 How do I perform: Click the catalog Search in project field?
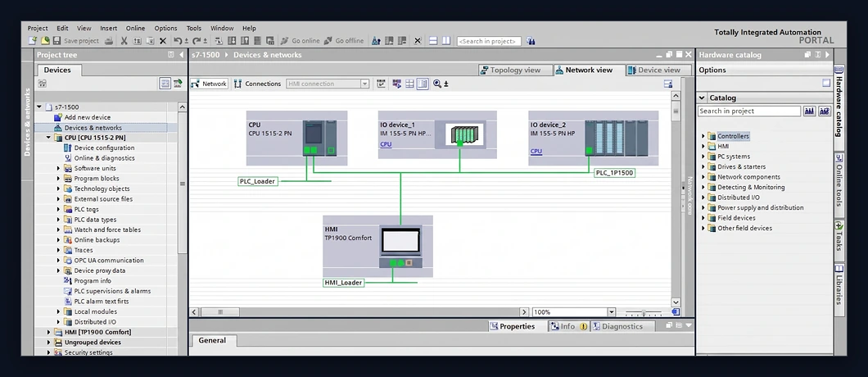[x=749, y=111]
